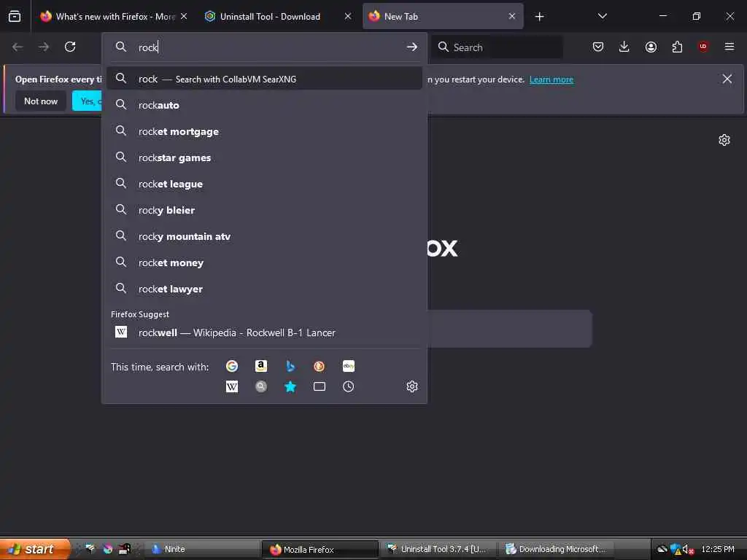Choose the rocket lawyer suggestion
This screenshot has width=747, height=560.
pos(264,289)
